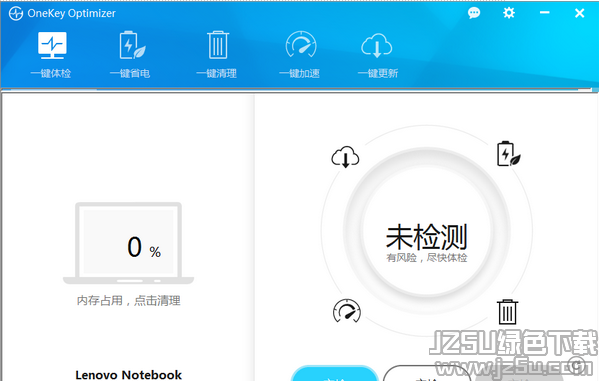Click the trash can icon beside the ring

507,311
